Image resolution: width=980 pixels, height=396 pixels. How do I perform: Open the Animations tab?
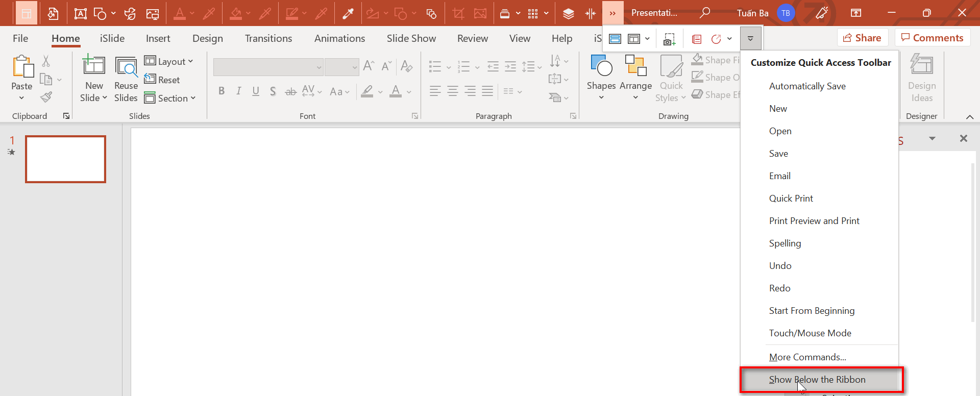click(x=339, y=38)
